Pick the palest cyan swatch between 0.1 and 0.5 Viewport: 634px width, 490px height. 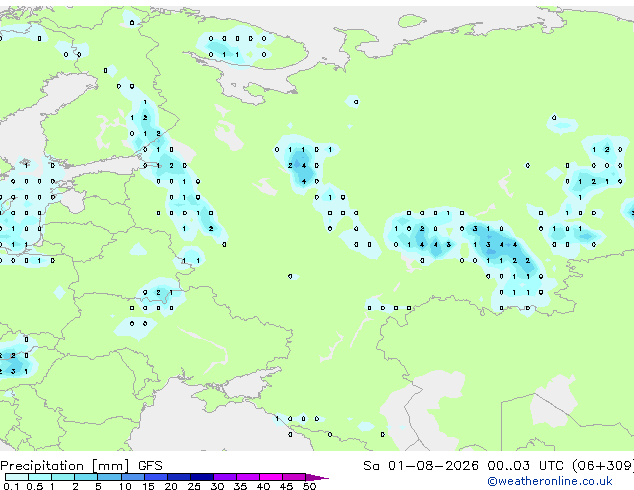[x=17, y=477]
